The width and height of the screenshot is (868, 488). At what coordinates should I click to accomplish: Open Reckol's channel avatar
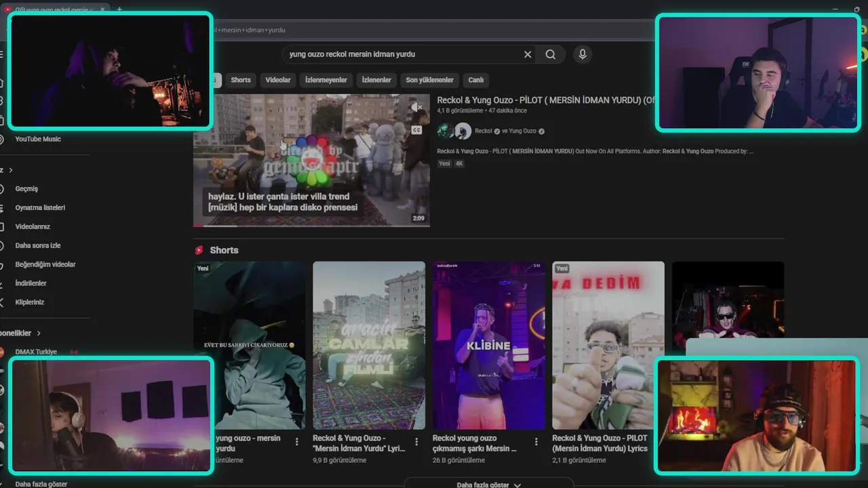click(445, 131)
